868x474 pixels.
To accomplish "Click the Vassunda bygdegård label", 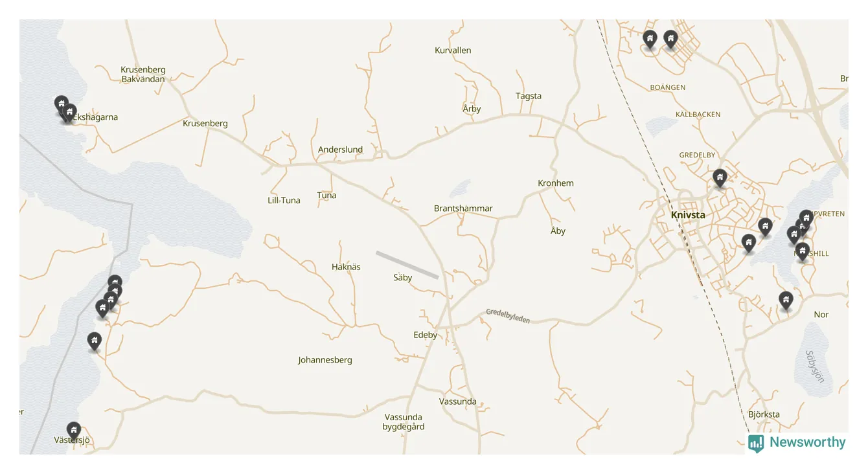I will click(404, 422).
